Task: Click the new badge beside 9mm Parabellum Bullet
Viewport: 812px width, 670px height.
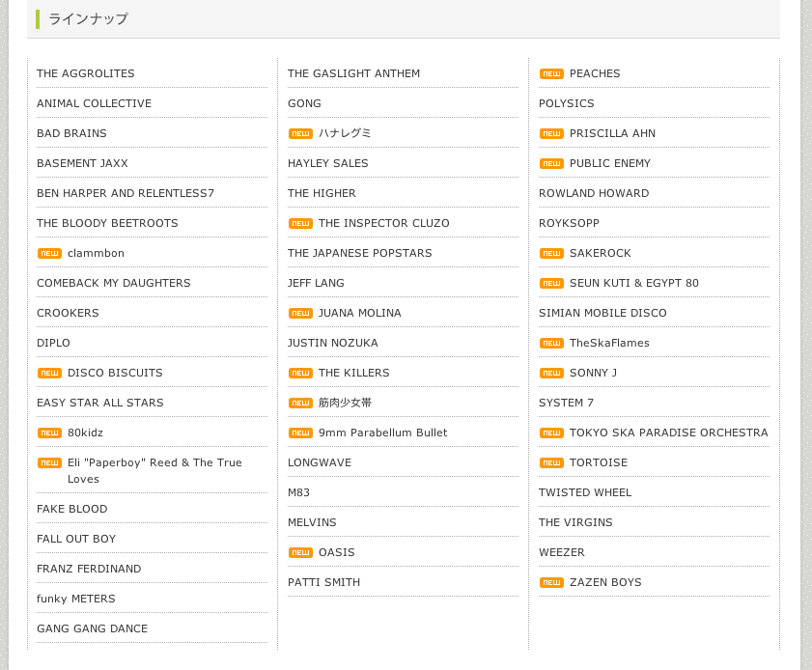Action: coord(300,433)
